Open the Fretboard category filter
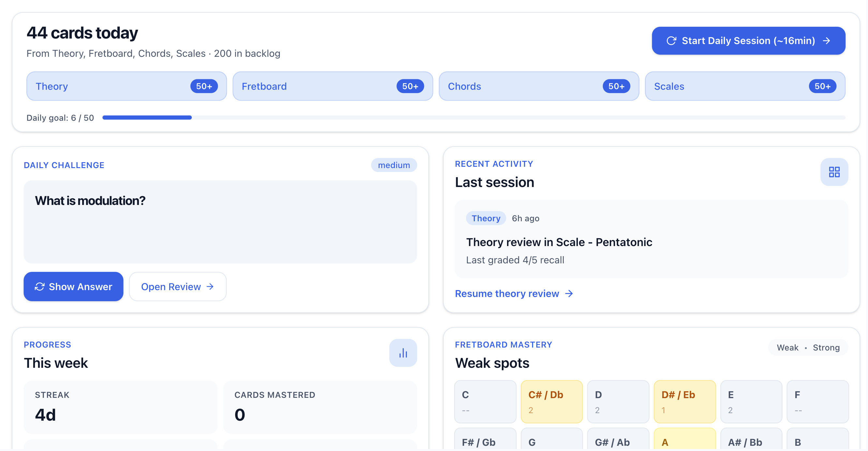Viewport: 868px width, 451px height. (333, 86)
